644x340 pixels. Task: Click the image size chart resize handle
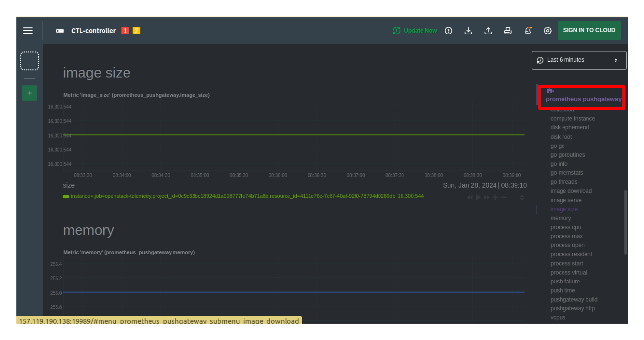[x=522, y=197]
